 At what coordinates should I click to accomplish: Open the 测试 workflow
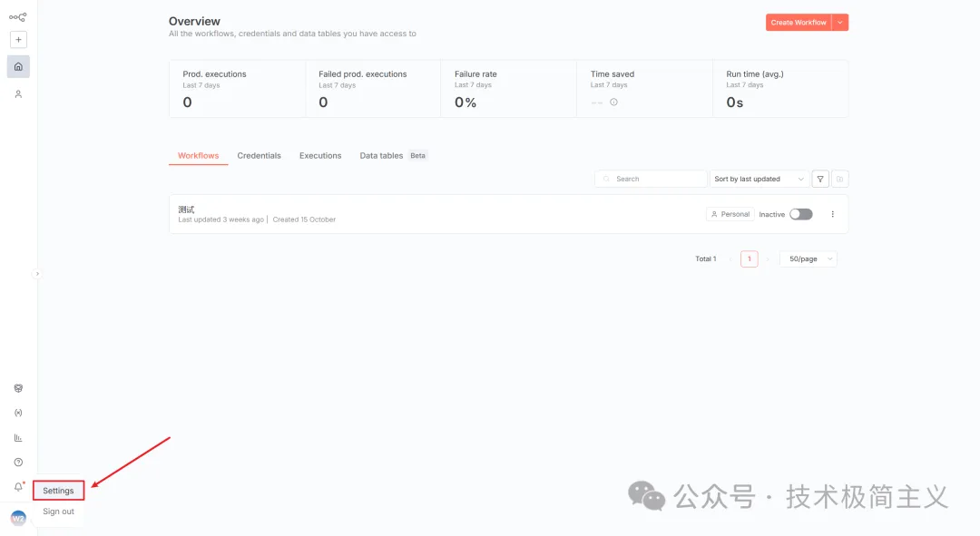186,210
